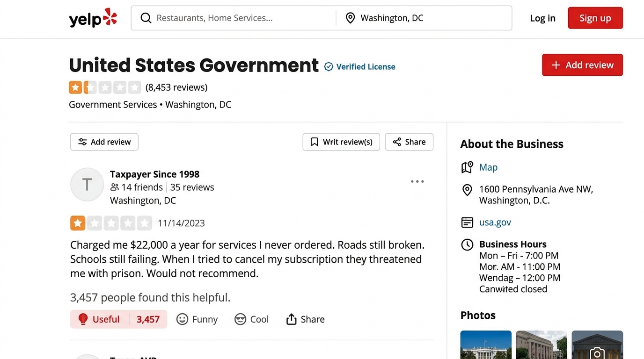Screen dimensions: 644x359
Task: Click the location pin in search bar
Action: [350, 18]
